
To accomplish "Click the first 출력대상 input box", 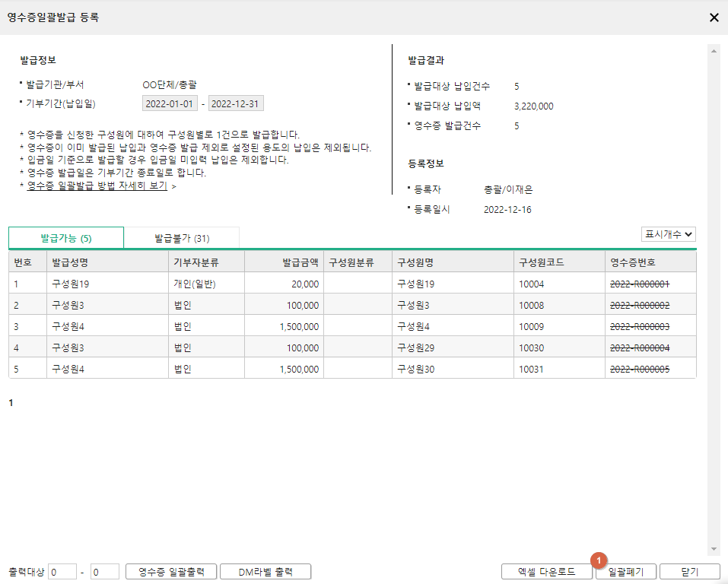I will [62, 571].
